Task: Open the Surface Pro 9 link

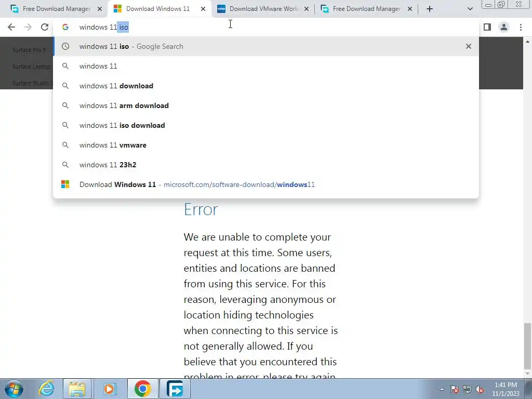Action: [29, 50]
